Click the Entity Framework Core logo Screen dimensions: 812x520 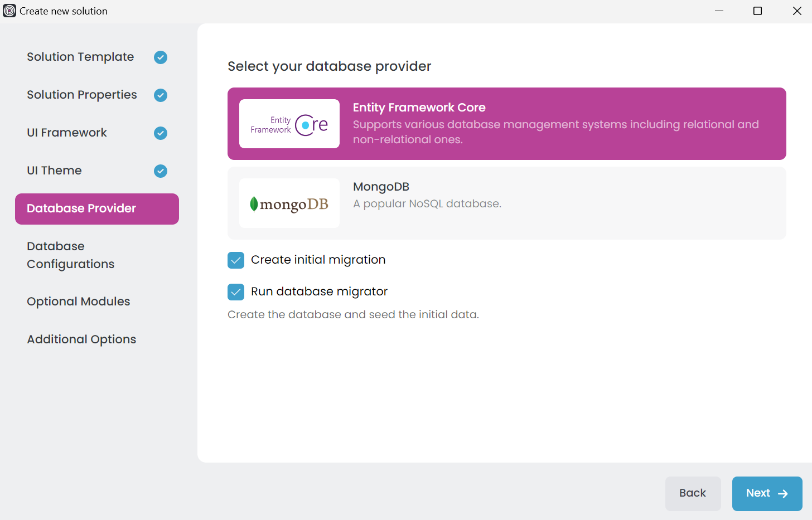tap(289, 124)
